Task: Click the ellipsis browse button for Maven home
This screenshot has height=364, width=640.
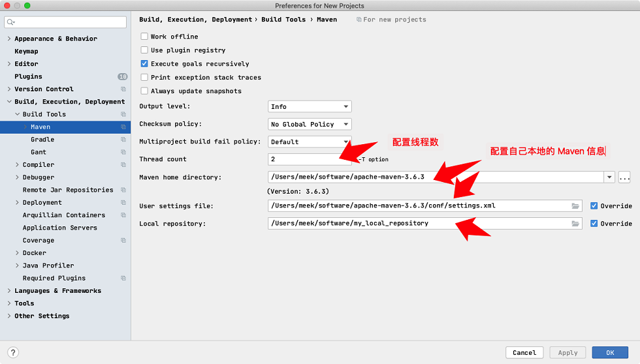Action: tap(624, 177)
